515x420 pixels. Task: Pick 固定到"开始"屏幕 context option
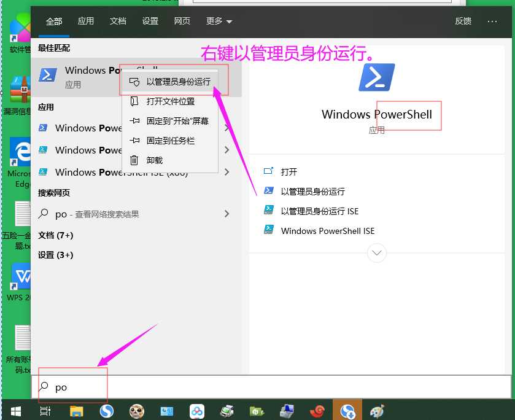pyautogui.click(x=170, y=121)
